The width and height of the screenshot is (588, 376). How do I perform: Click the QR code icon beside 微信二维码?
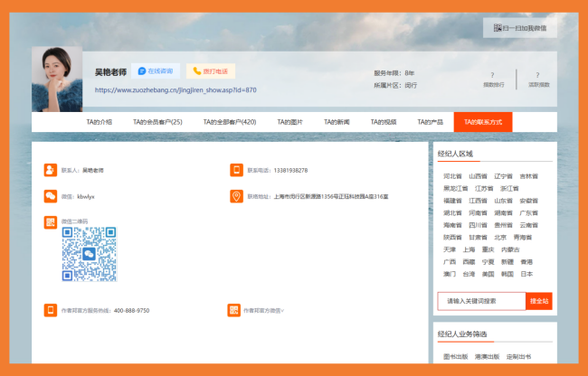point(50,222)
